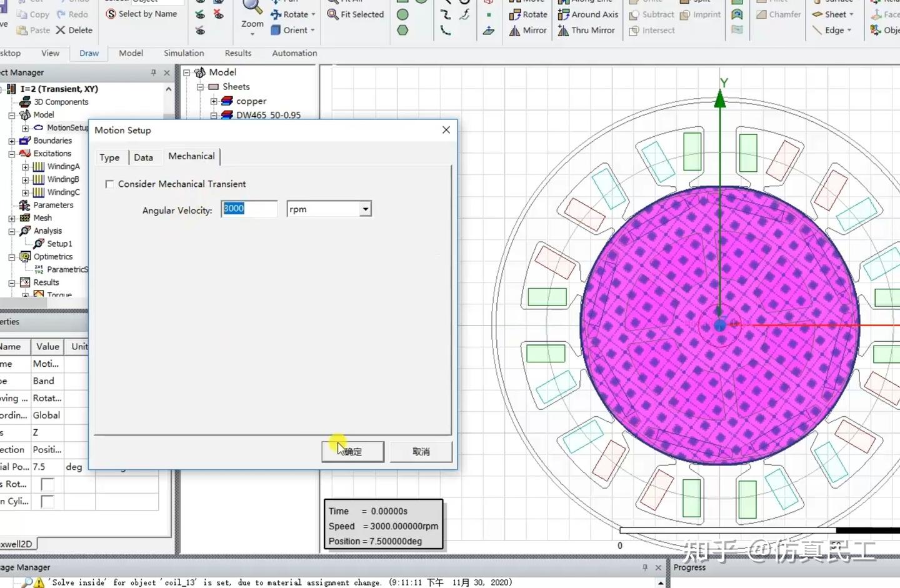Click the Select by Name icon
This screenshot has height=588, width=900.
(x=111, y=14)
